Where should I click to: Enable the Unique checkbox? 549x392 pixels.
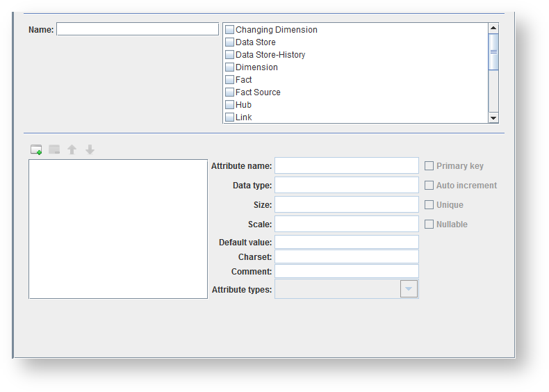pos(429,204)
